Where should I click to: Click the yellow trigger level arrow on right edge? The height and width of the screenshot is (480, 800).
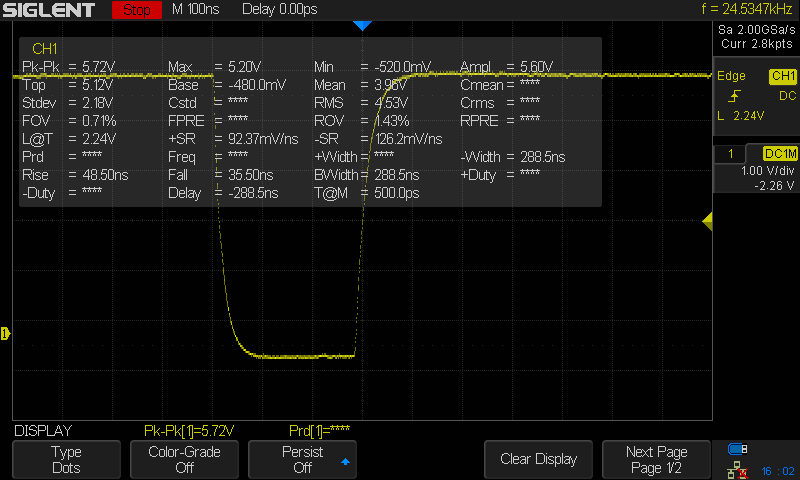(x=707, y=220)
